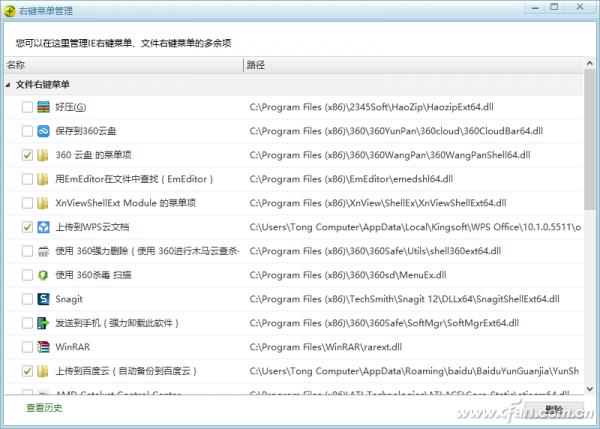Click the 上传到百度云 folder icon
Viewport: 600px width, 429px height.
[x=43, y=371]
